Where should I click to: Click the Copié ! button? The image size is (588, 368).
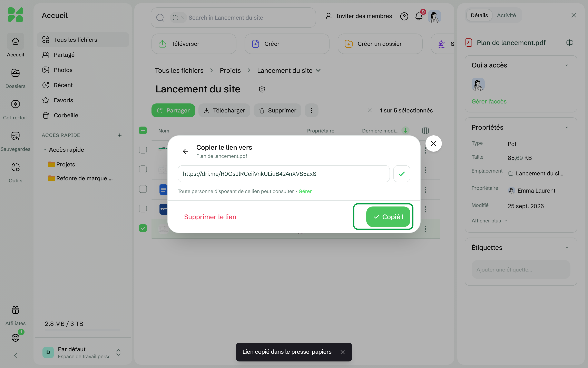coord(388,217)
